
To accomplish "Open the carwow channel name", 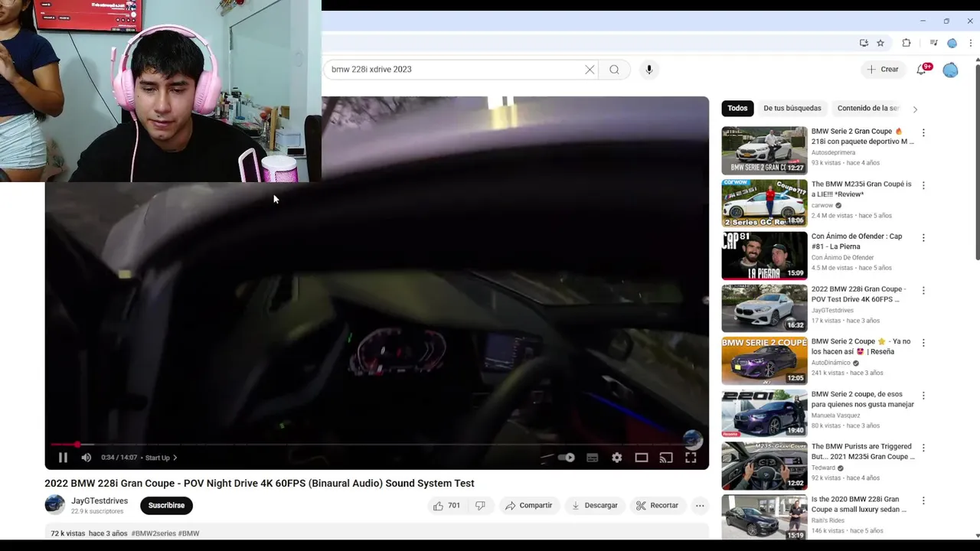I will coord(822,205).
